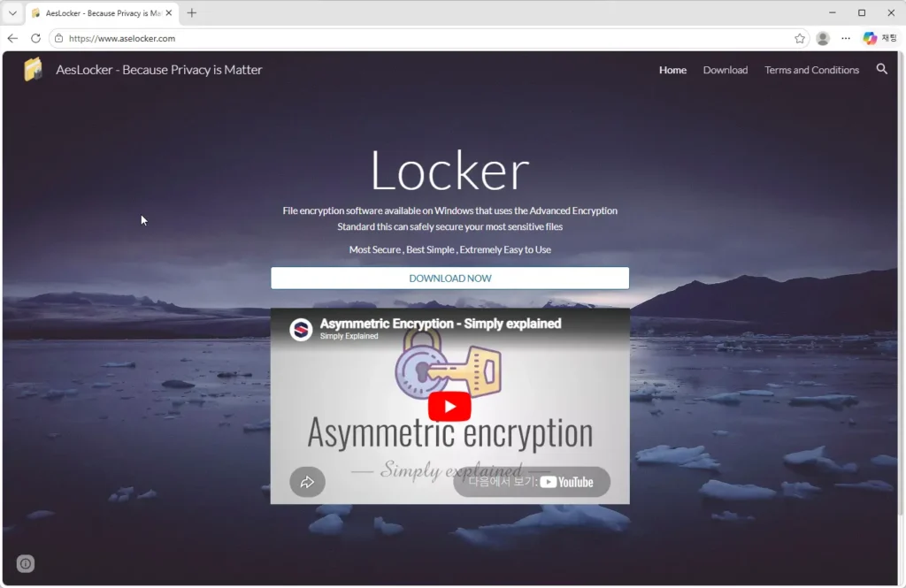
Task: Open the Download page link
Action: [726, 70]
